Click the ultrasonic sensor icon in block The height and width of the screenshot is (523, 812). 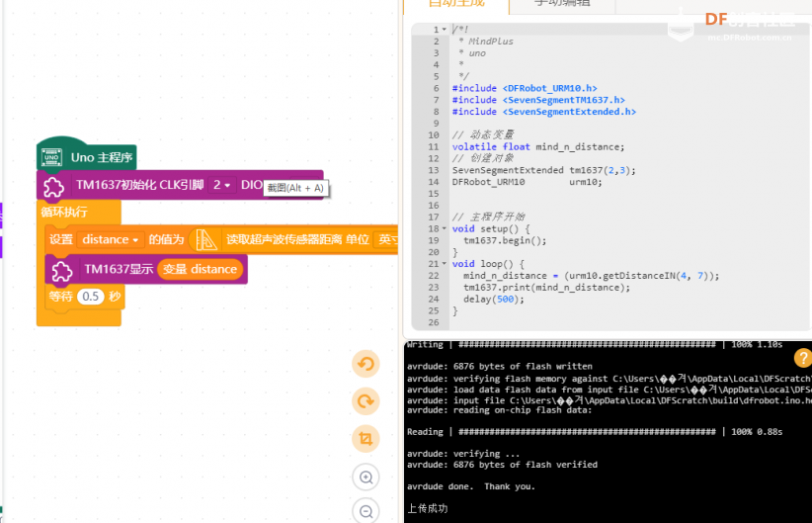click(x=206, y=240)
